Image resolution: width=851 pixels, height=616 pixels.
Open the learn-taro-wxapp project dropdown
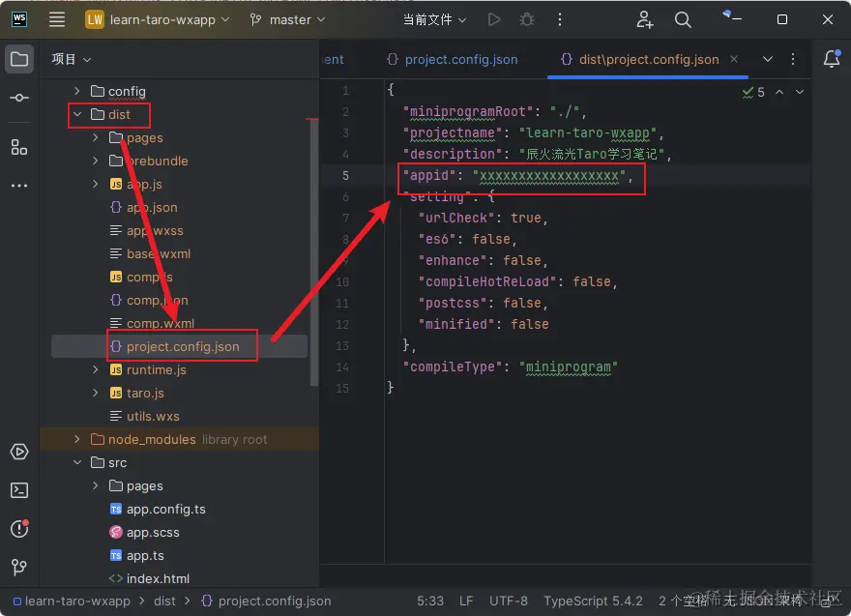click(x=158, y=20)
